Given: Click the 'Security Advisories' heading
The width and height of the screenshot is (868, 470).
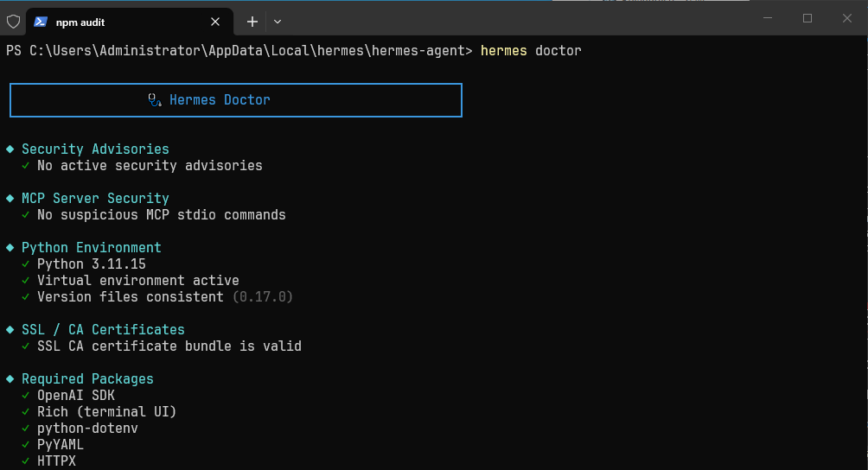Looking at the screenshot, I should 95,149.
